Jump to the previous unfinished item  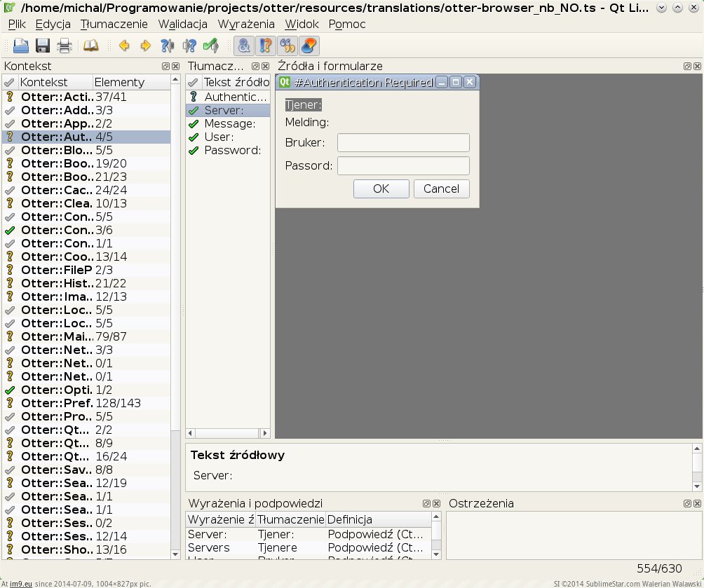click(167, 46)
